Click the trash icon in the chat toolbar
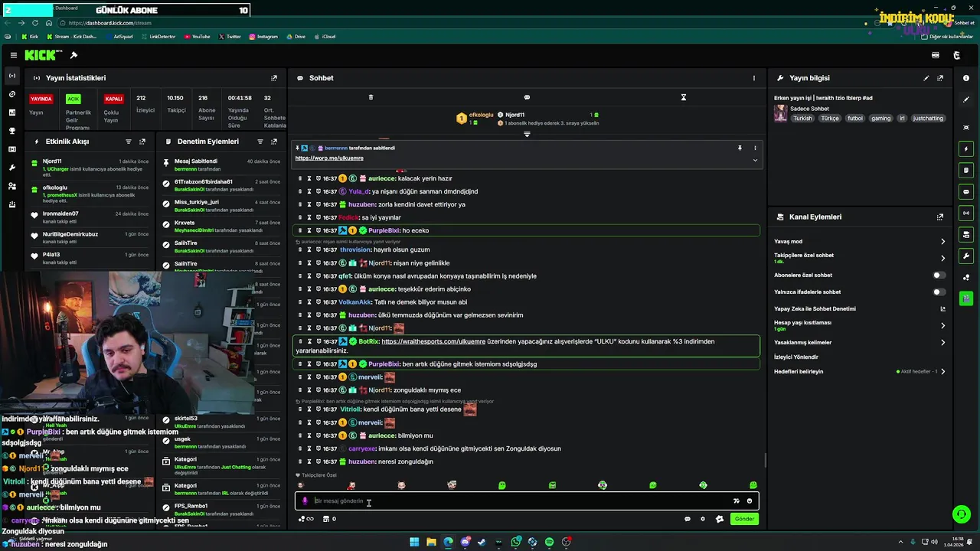 (371, 97)
